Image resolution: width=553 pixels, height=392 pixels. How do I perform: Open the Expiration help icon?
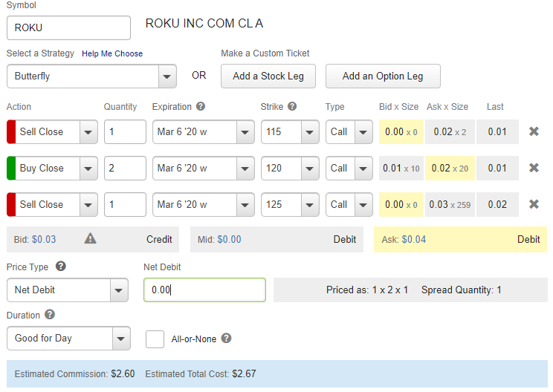(x=201, y=106)
